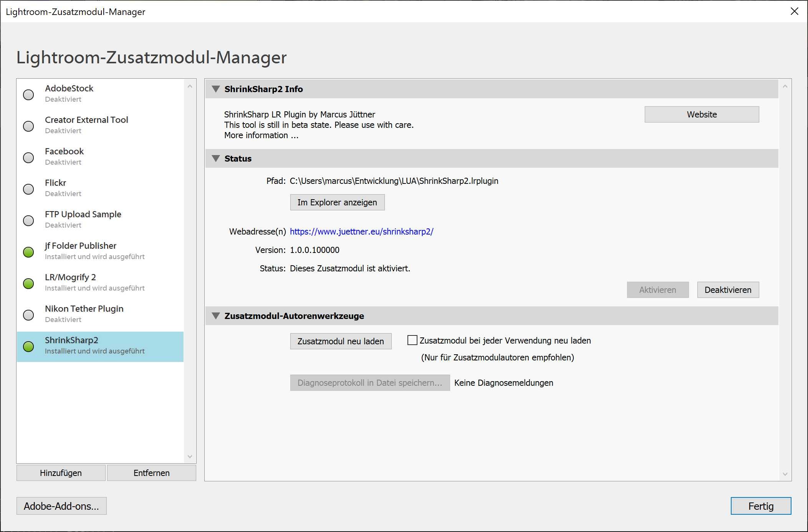
Task: Open the juettner.eu shrinksharp2 link
Action: click(x=361, y=231)
